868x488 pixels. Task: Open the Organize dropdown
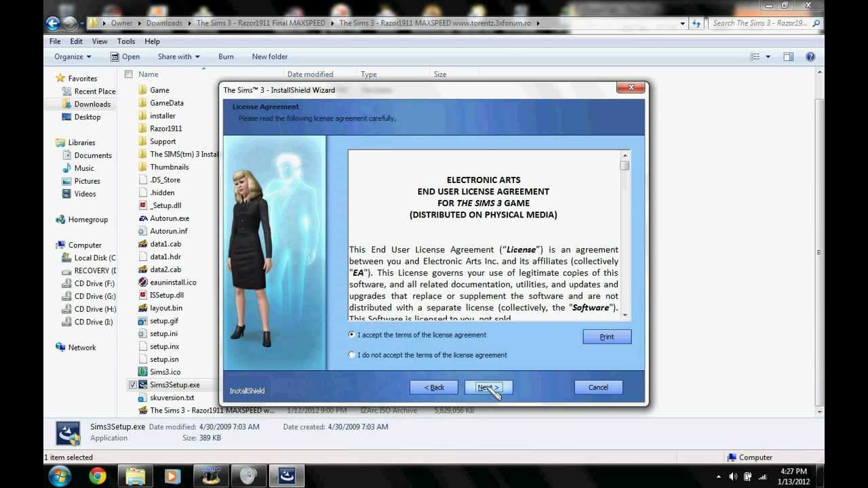pos(73,57)
